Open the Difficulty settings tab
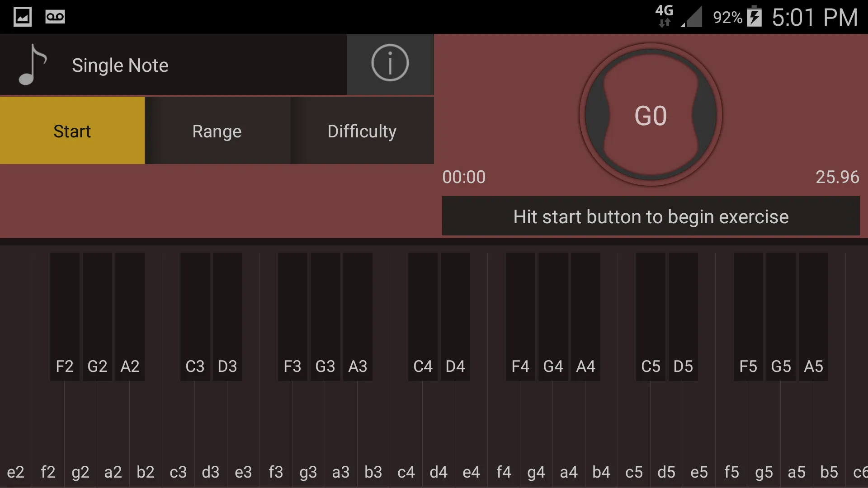 click(x=362, y=131)
